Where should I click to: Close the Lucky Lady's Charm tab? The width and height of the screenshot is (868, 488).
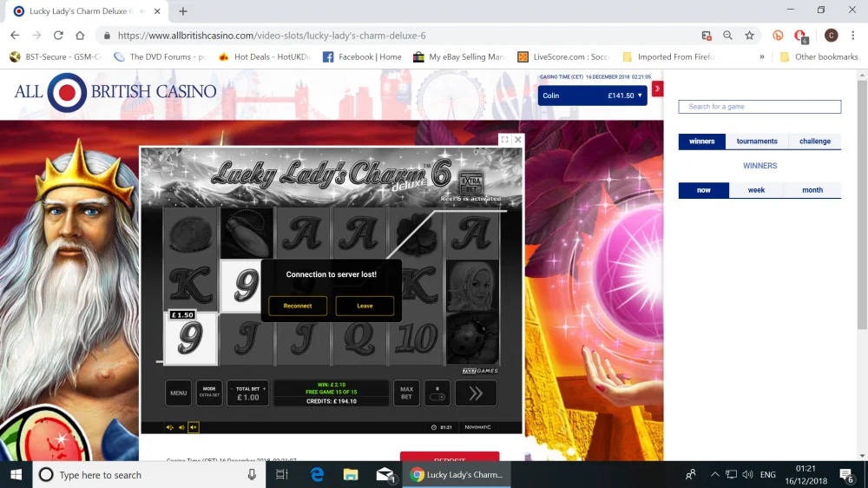(157, 11)
